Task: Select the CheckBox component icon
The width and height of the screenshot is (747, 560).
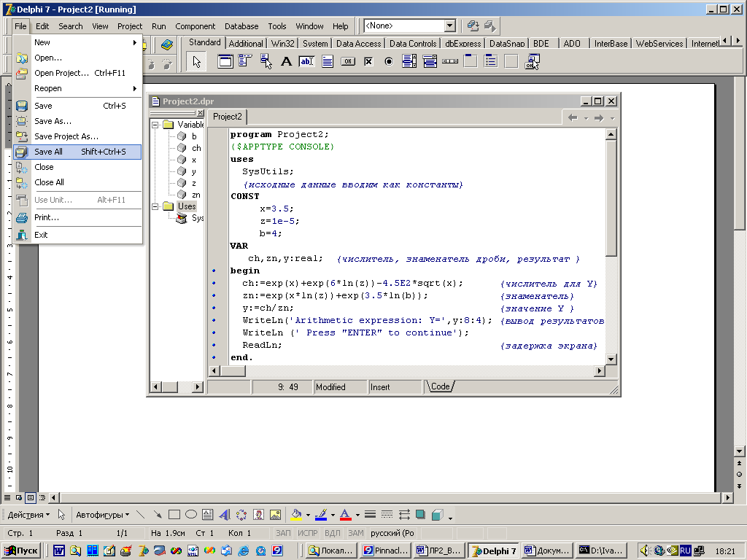Action: pyautogui.click(x=368, y=61)
